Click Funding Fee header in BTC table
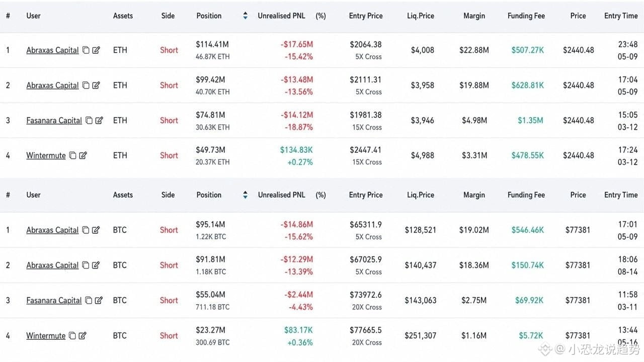Viewport: 644px width, 362px height. (x=526, y=195)
